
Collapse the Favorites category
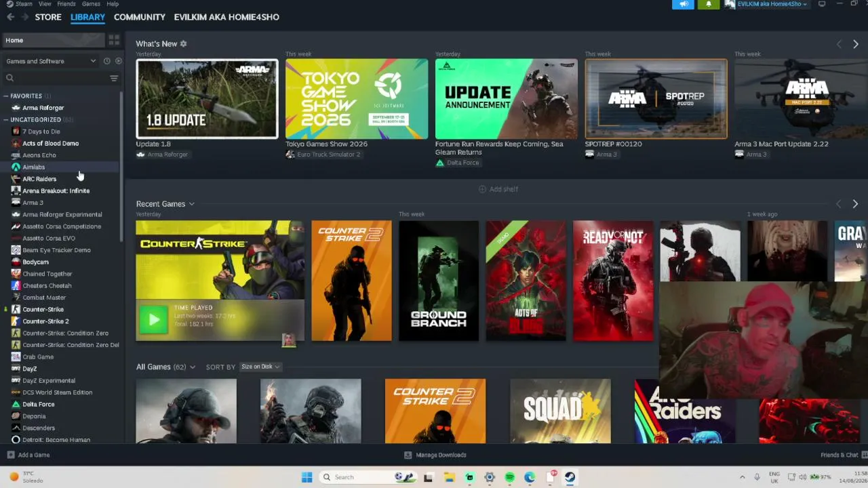pyautogui.click(x=5, y=96)
